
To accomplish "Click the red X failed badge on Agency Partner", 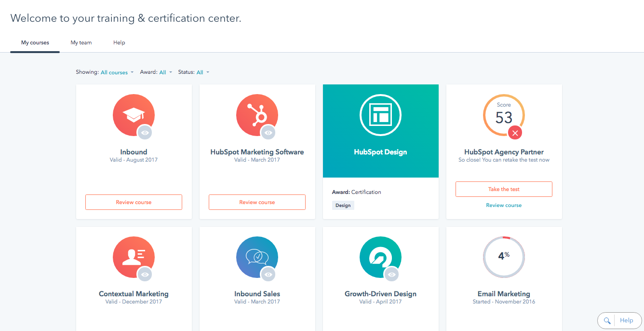I will 515,133.
